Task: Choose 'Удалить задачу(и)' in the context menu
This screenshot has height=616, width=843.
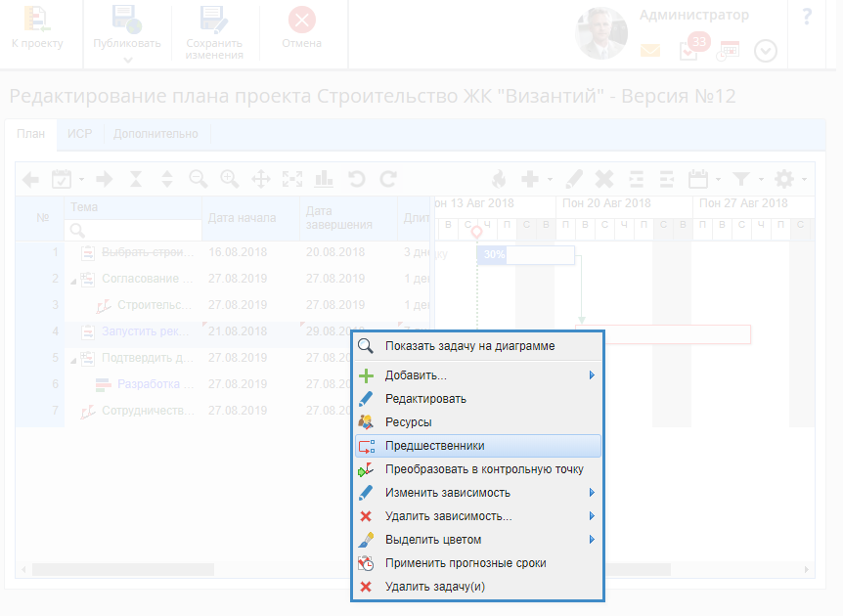Action: 477,587
